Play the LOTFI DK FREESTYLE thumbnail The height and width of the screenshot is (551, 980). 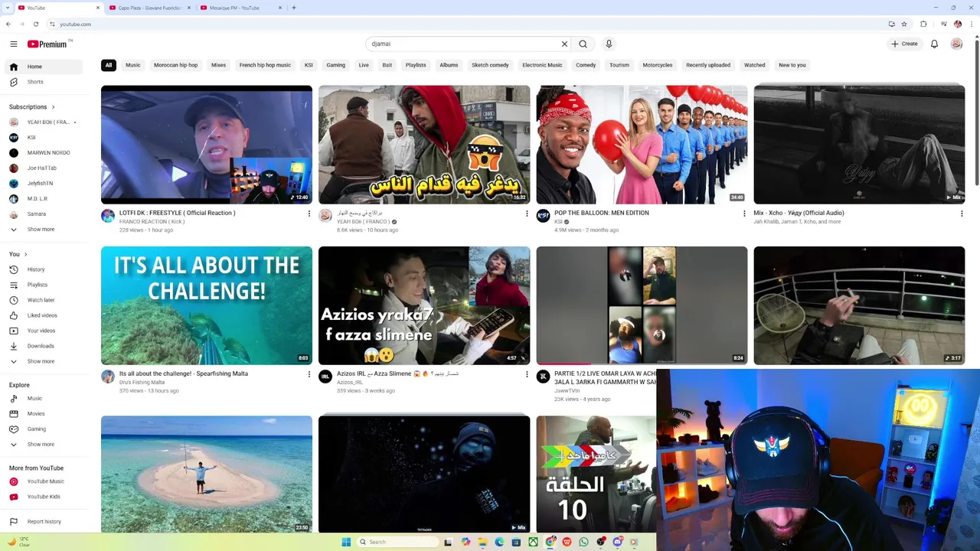click(x=207, y=145)
